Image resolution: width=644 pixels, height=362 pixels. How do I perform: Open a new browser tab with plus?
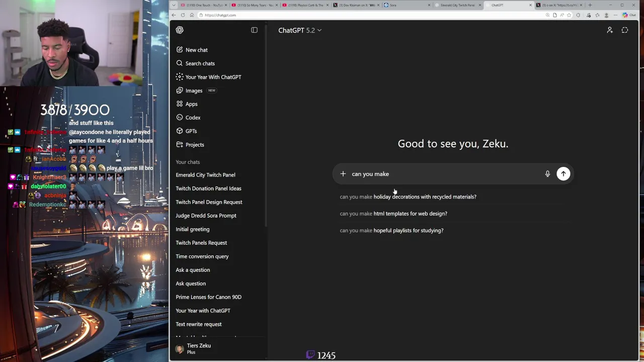point(590,5)
